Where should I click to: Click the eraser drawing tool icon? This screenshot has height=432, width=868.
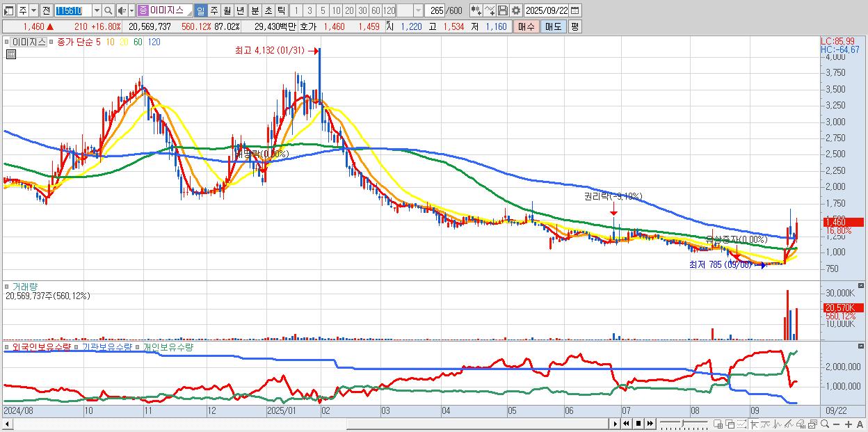coord(801,424)
